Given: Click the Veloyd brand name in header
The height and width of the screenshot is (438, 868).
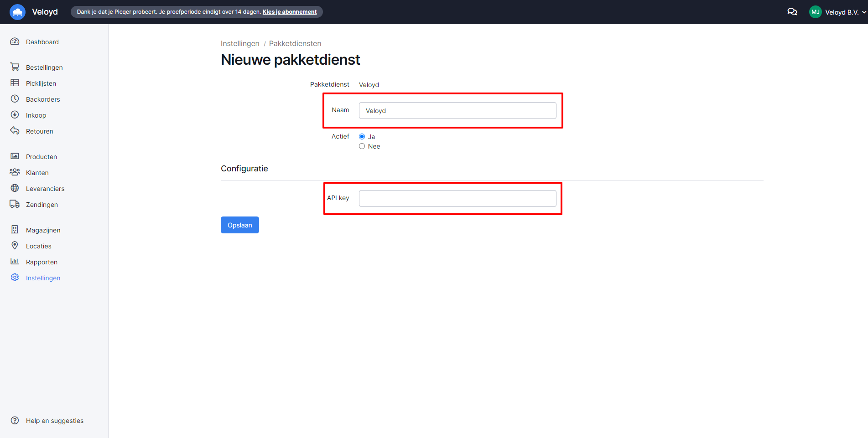Looking at the screenshot, I should coord(45,12).
